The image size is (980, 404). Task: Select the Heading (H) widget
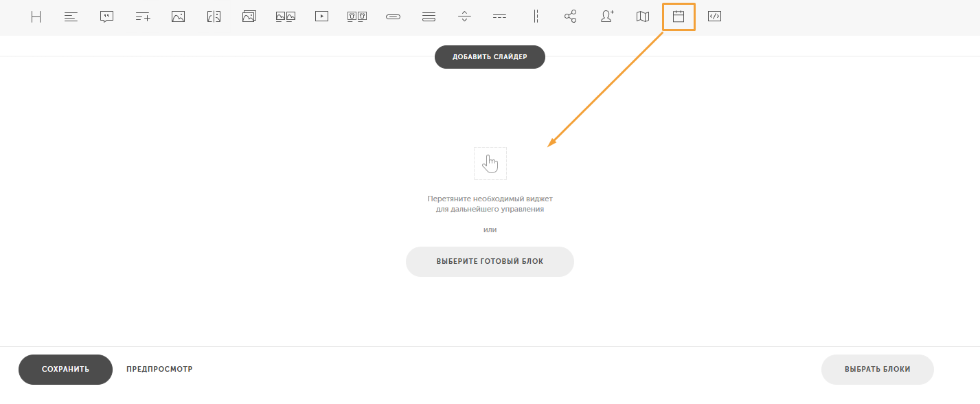click(36, 17)
